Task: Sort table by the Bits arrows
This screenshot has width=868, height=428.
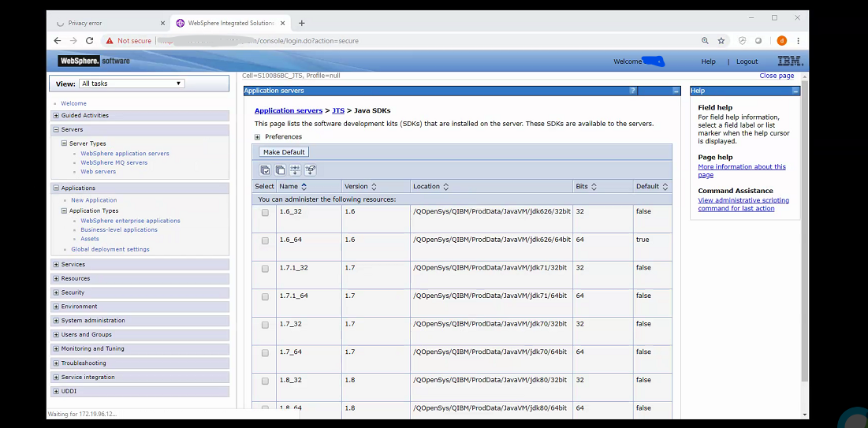Action: pyautogui.click(x=594, y=187)
